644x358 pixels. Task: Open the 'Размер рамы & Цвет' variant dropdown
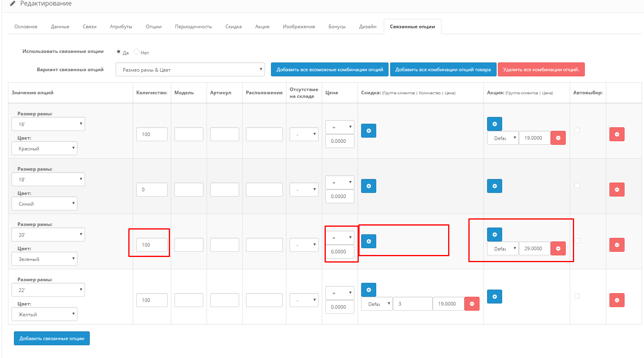tap(190, 70)
